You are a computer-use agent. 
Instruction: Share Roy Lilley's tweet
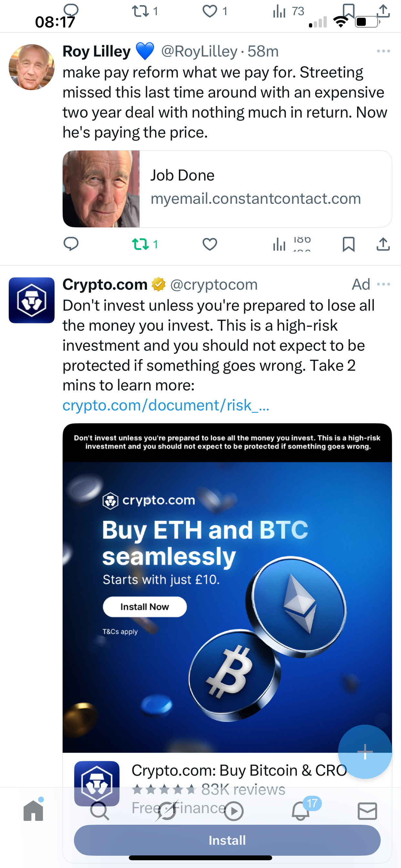coord(383,244)
